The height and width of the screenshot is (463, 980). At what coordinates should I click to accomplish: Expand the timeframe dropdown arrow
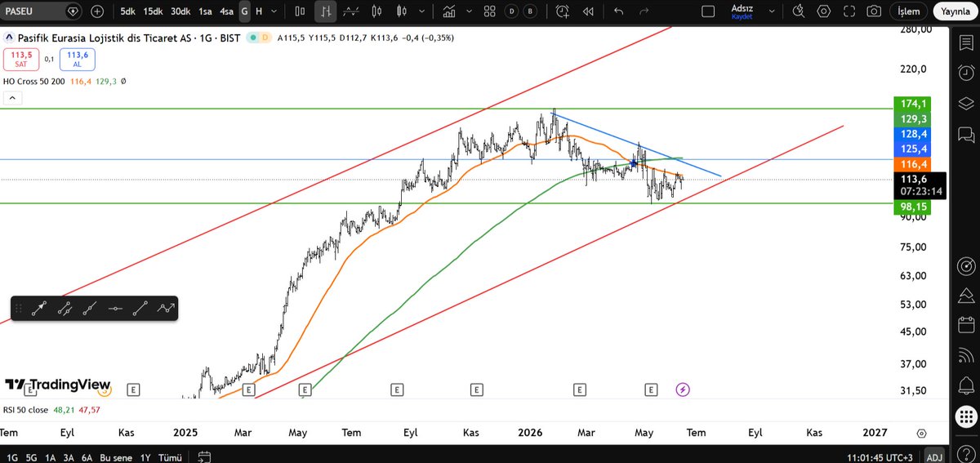point(274,11)
